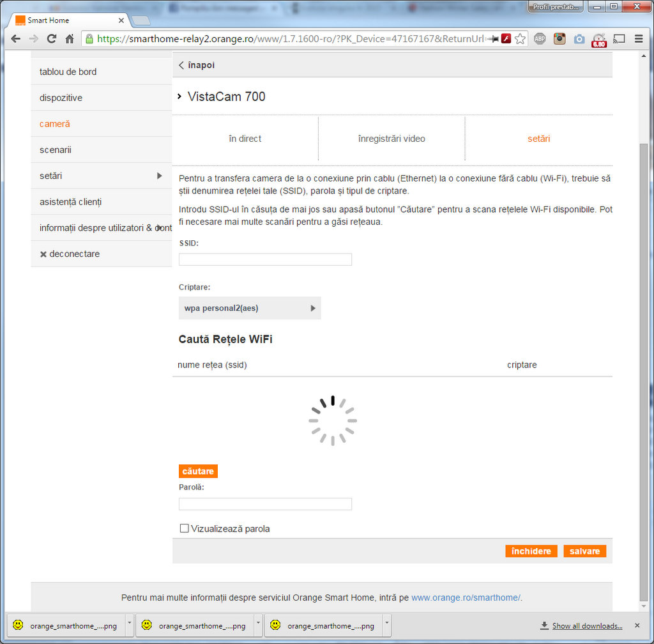The image size is (654, 644).
Task: Switch to the înregistrări video tab
Action: point(392,139)
